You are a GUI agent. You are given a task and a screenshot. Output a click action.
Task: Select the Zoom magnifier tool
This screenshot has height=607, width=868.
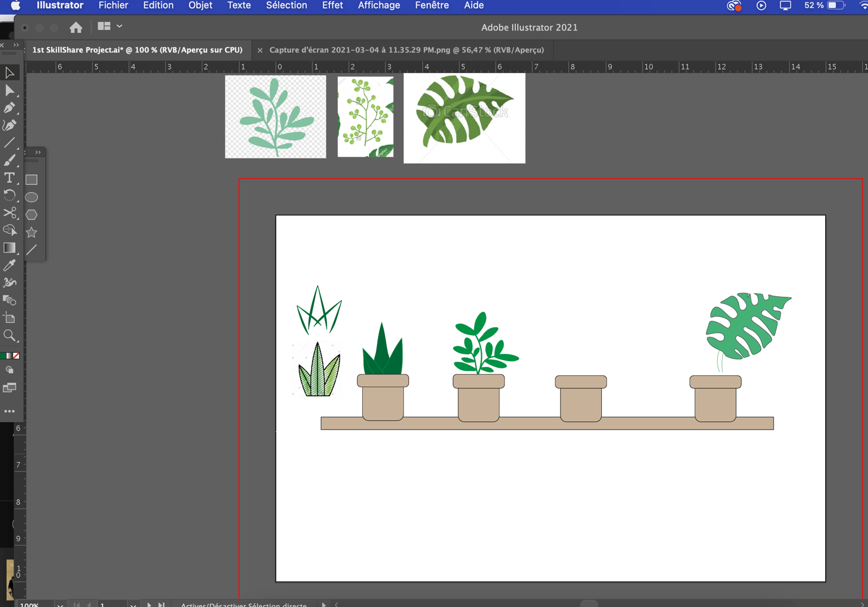(10, 336)
